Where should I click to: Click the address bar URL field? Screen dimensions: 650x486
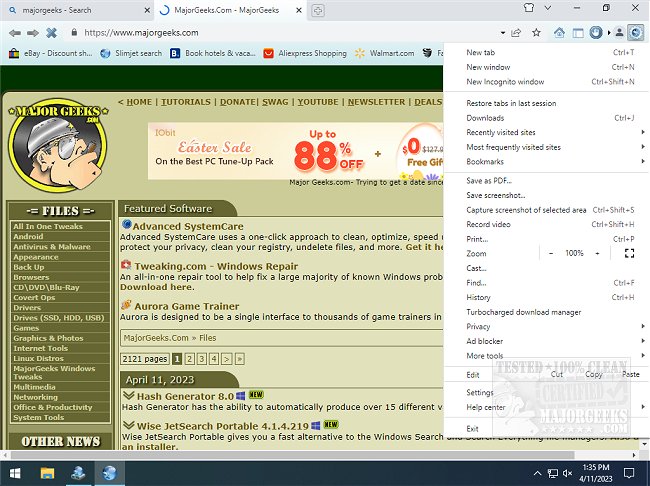pyautogui.click(x=300, y=33)
